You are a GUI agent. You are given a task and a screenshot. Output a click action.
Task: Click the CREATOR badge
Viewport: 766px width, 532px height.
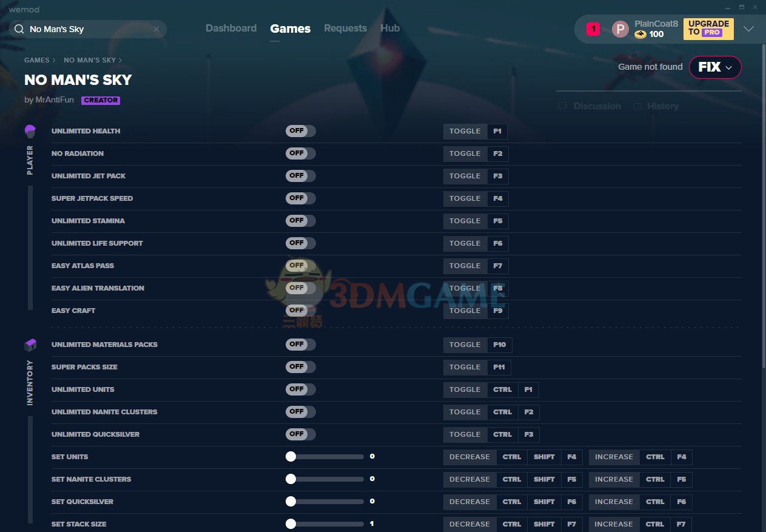tap(101, 100)
